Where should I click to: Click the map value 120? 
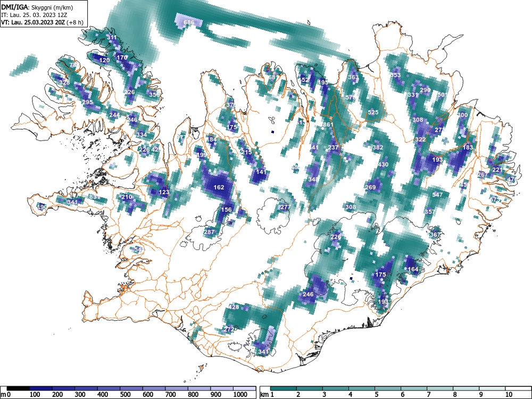pos(104,60)
